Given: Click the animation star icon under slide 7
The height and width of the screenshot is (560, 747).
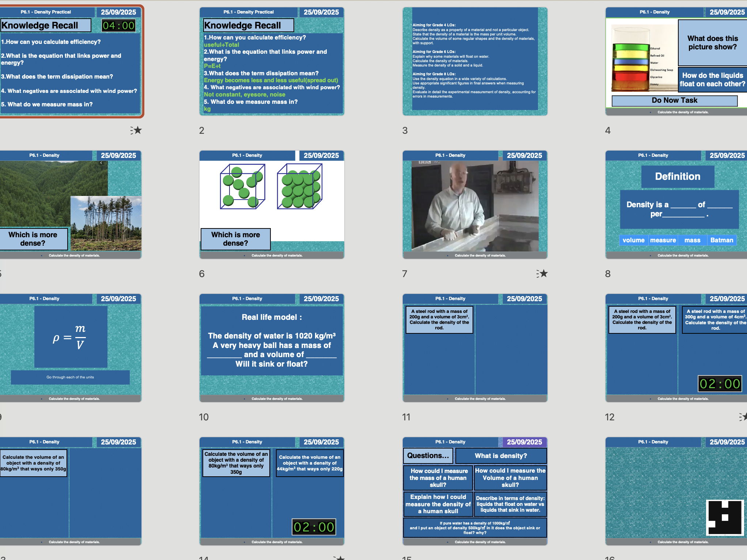Looking at the screenshot, I should click(x=542, y=273).
